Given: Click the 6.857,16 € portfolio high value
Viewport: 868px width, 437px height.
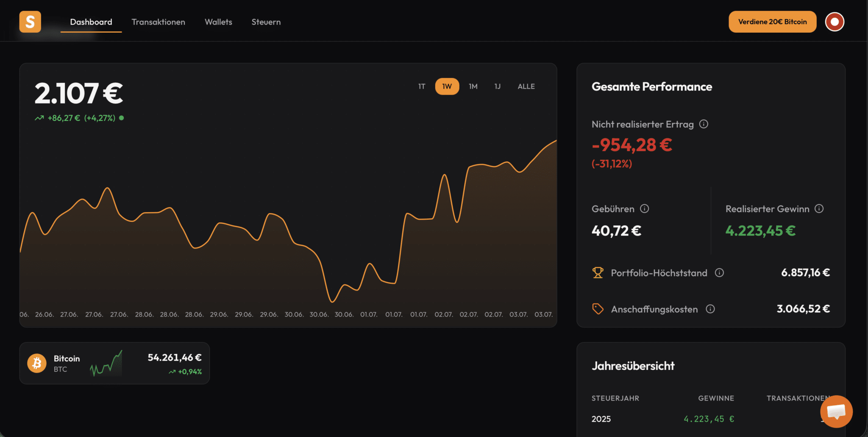Looking at the screenshot, I should pyautogui.click(x=805, y=272).
